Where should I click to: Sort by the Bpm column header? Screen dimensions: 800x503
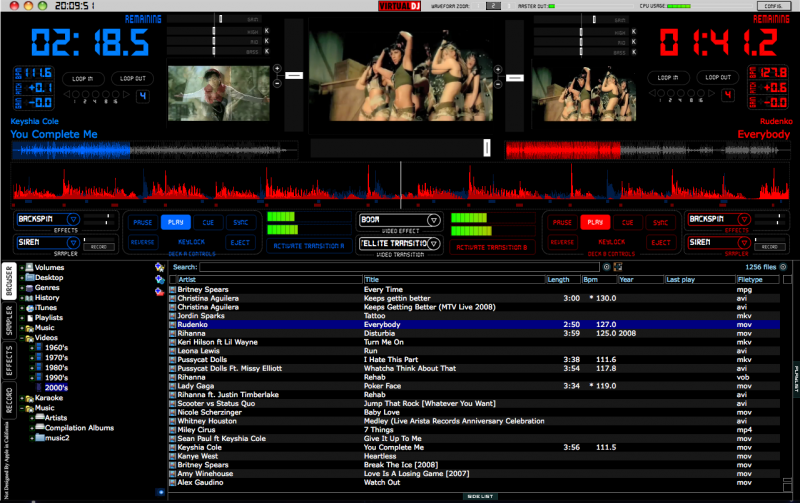point(599,280)
